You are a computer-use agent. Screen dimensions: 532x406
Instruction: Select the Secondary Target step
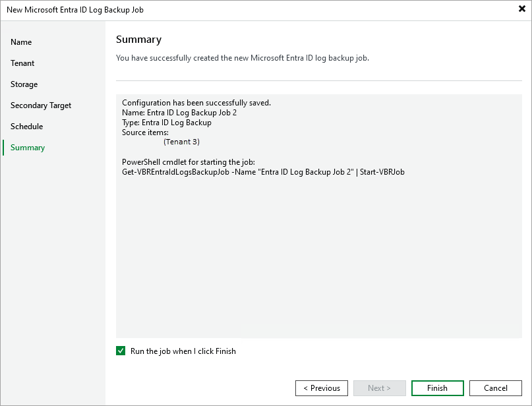tap(41, 105)
